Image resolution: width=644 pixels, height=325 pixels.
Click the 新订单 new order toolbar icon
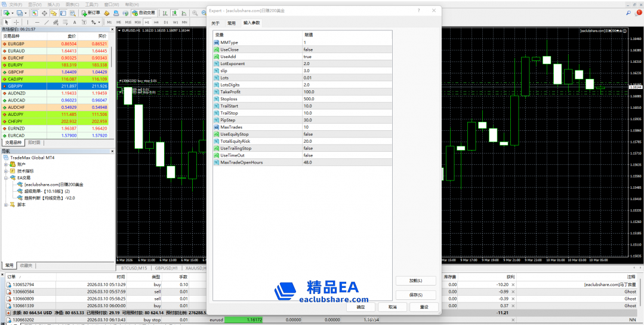[90, 13]
